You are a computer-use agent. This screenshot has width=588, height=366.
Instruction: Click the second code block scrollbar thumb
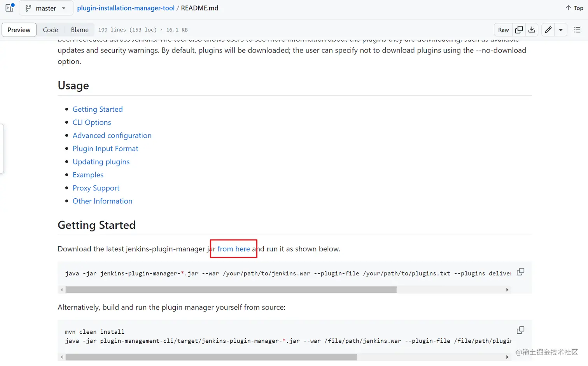[x=211, y=357]
